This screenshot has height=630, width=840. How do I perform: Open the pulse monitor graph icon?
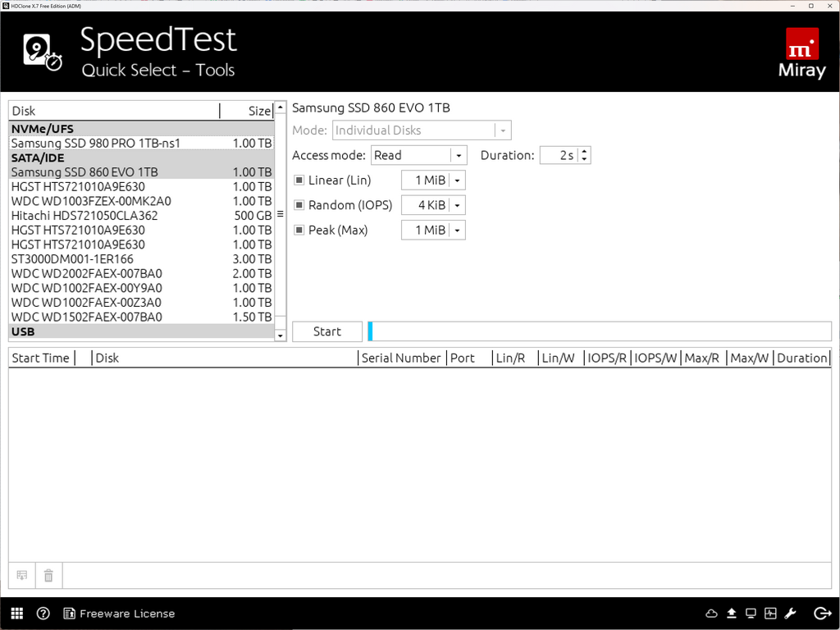tap(770, 614)
